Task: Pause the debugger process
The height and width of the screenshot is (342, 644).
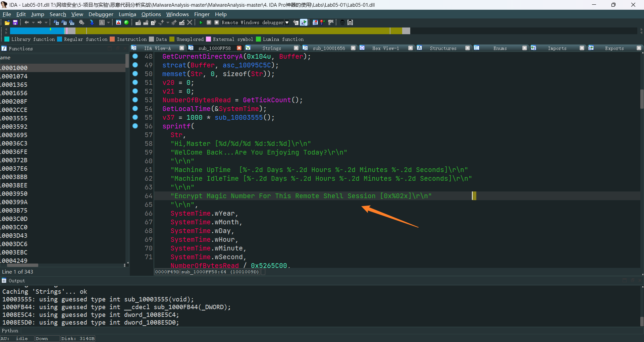Action: pyautogui.click(x=209, y=22)
